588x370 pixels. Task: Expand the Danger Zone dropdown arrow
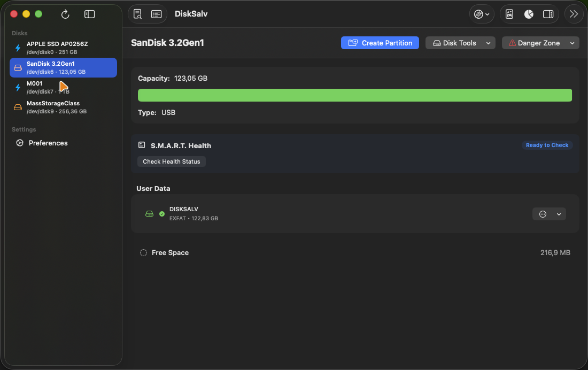coord(572,43)
